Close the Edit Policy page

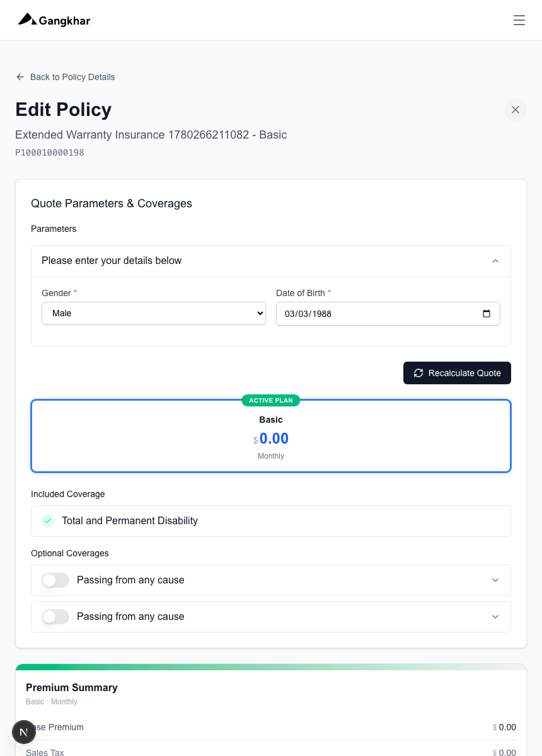point(516,110)
